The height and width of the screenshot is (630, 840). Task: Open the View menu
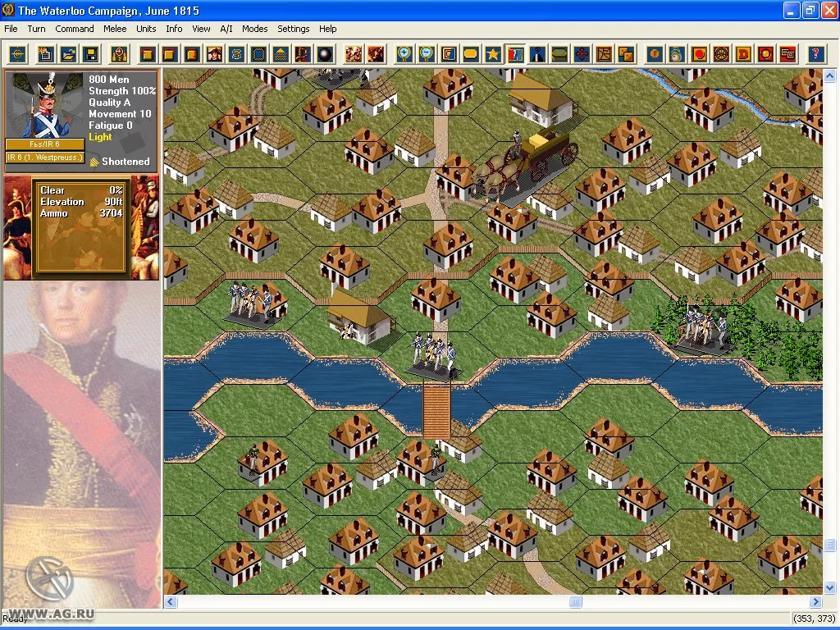pos(201,29)
